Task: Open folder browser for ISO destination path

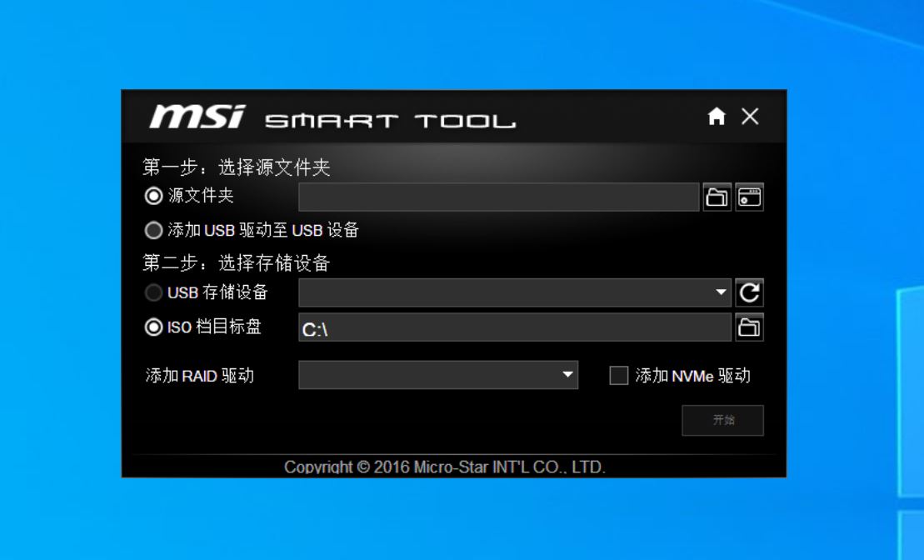Action: pyautogui.click(x=749, y=327)
